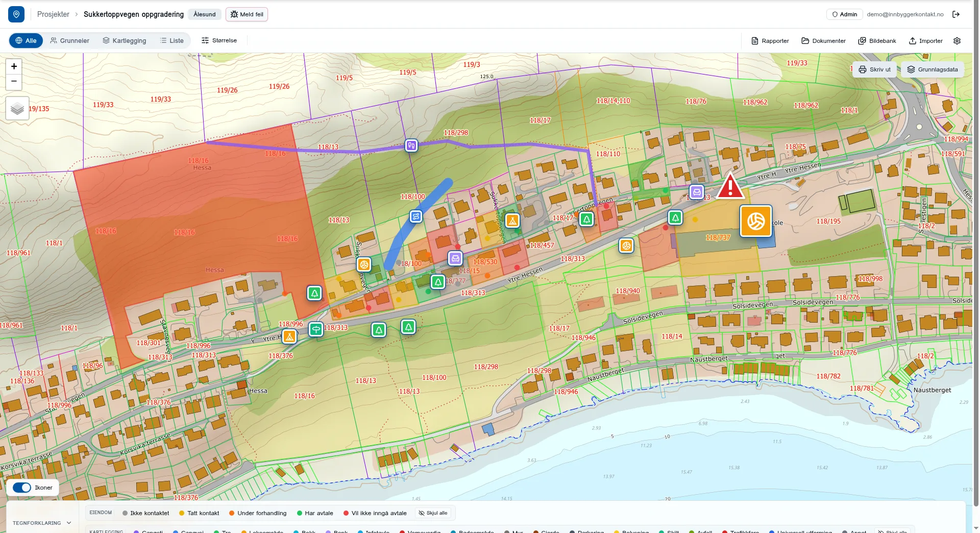The image size is (980, 533).
Task: Click the demo@innbyggerkontakt.no account email
Action: (905, 14)
